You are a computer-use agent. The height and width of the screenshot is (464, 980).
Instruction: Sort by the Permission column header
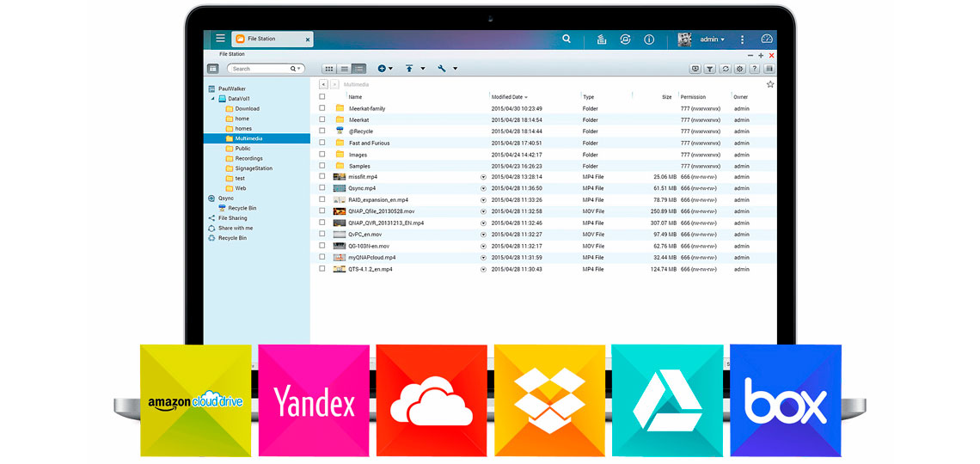693,97
